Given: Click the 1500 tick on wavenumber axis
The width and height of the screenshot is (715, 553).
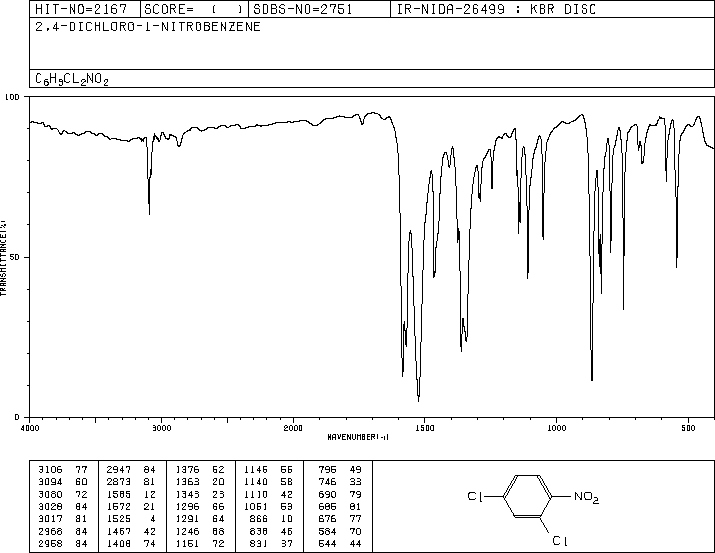Looking at the screenshot, I should tap(423, 427).
